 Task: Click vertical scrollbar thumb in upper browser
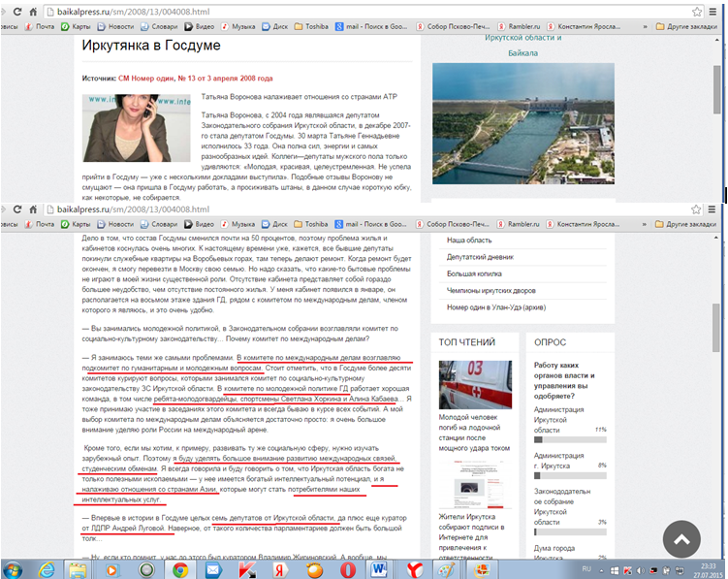tap(717, 89)
